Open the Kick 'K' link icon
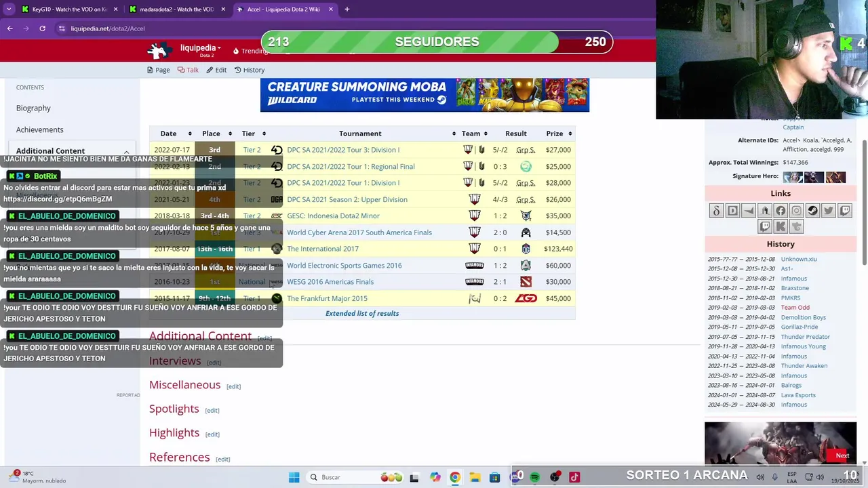The width and height of the screenshot is (868, 488). point(781,226)
